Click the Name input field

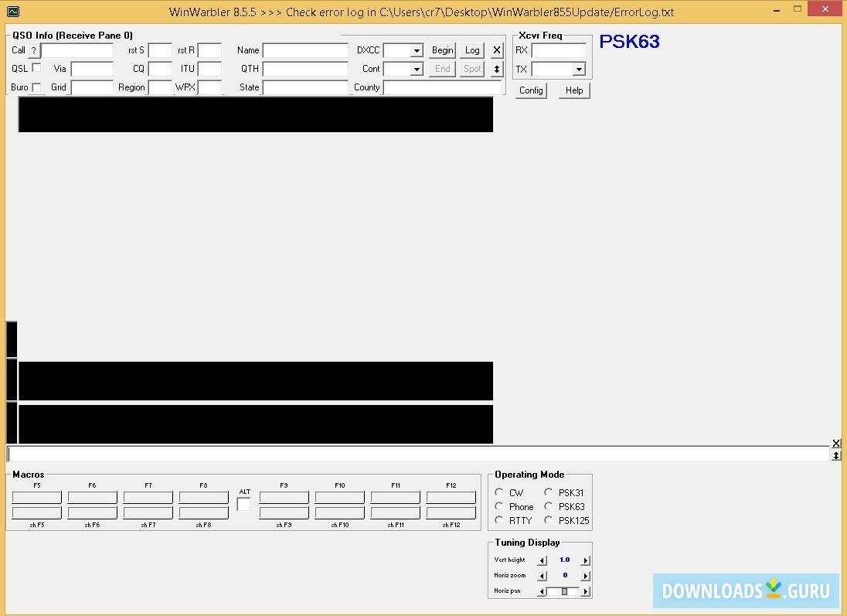pos(306,51)
